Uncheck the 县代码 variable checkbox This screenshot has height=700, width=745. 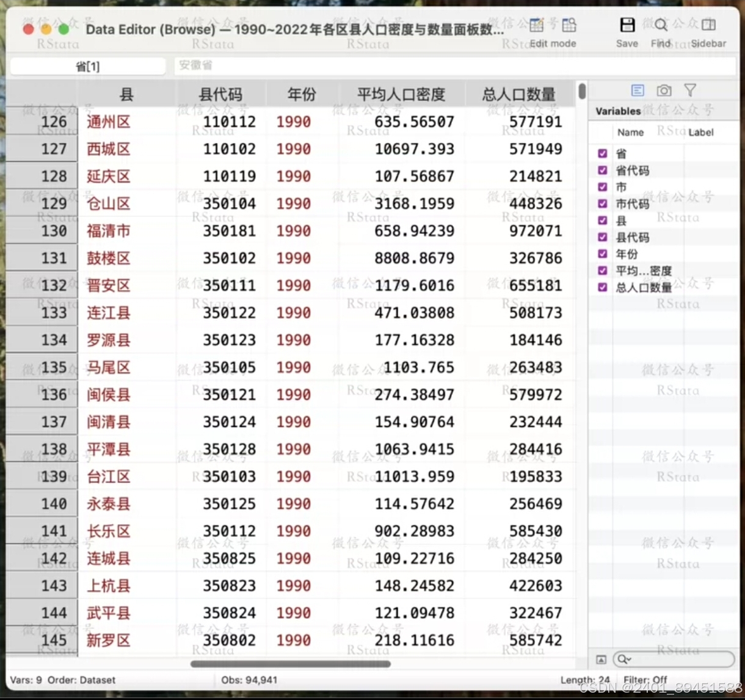click(x=603, y=237)
